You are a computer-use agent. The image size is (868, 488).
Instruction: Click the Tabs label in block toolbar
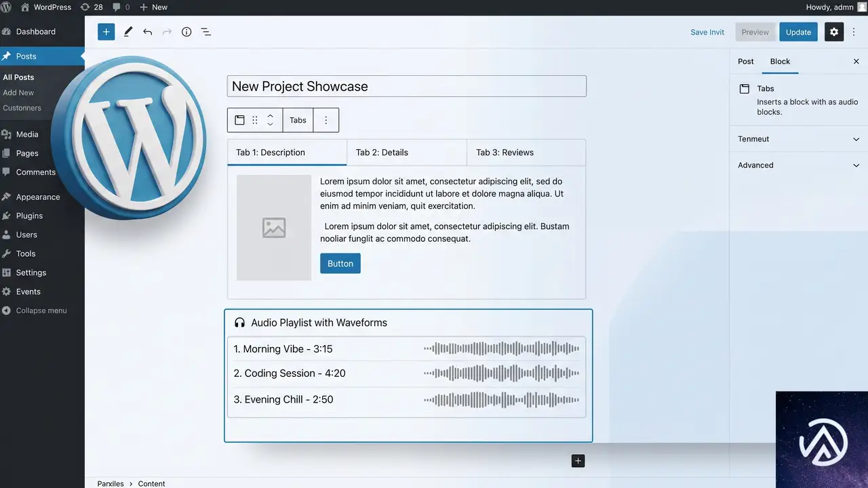[x=298, y=120]
